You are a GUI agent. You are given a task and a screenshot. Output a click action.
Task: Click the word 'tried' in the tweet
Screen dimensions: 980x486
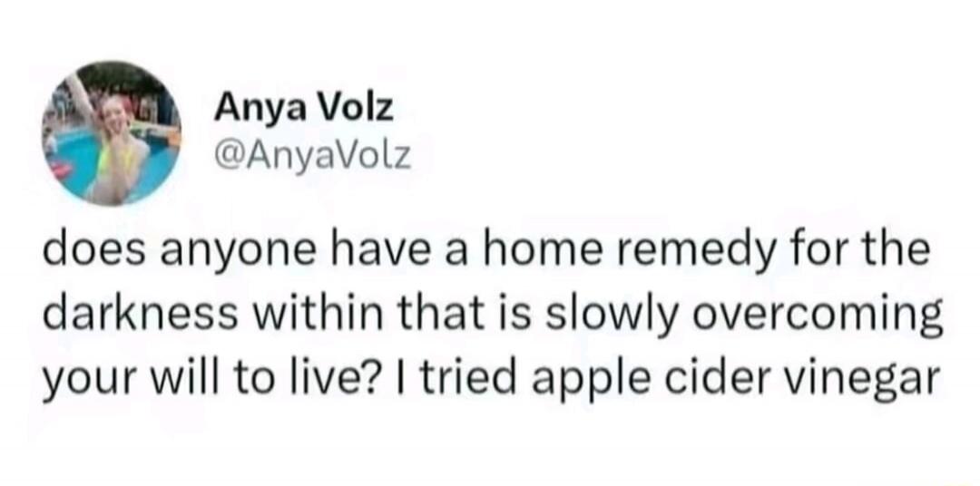(480, 376)
